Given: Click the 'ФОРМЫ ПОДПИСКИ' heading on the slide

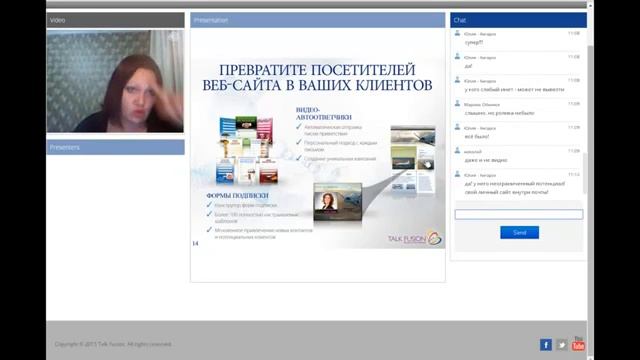Looking at the screenshot, I should pyautogui.click(x=237, y=196).
